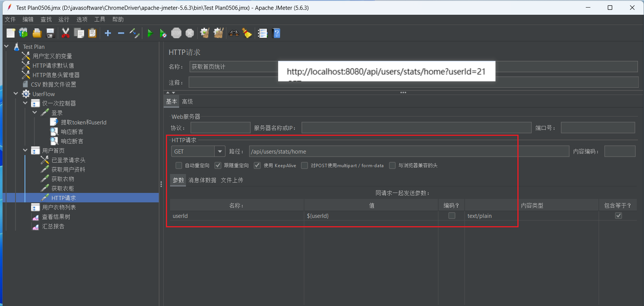
Task: Open function helper dialog list icon
Action: 263,33
